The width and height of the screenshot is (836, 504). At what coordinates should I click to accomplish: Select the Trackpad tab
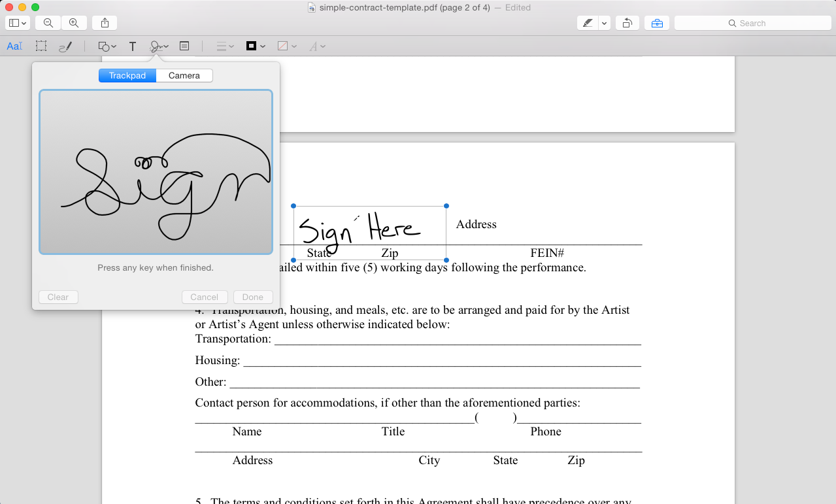click(x=127, y=76)
